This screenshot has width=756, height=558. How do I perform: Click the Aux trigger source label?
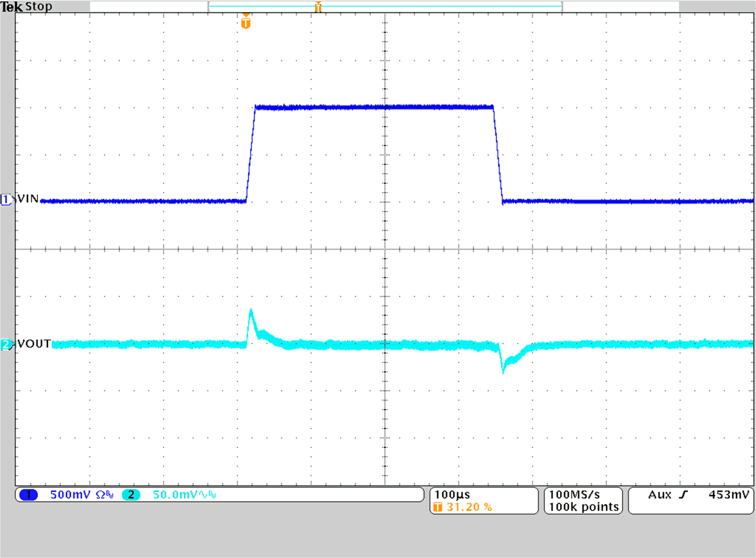click(659, 494)
